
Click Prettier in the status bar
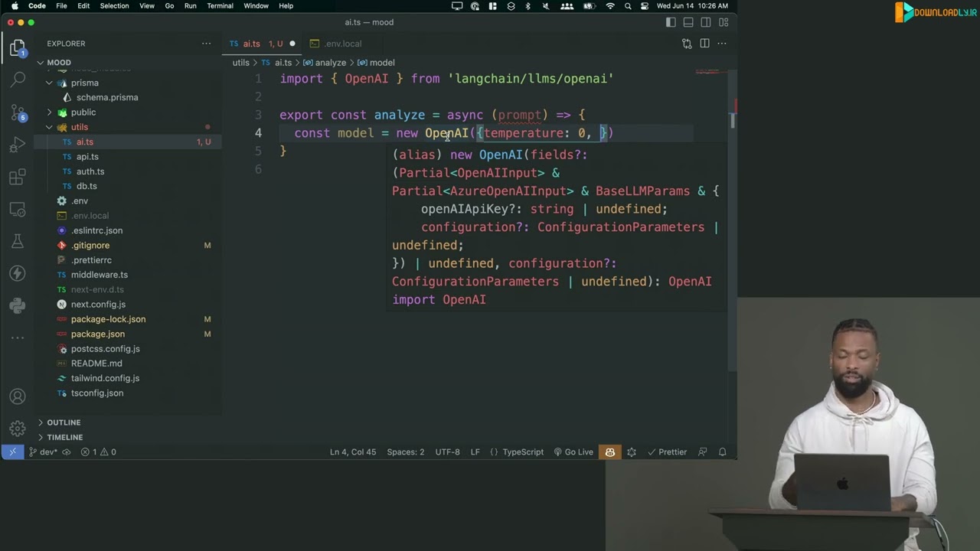[x=667, y=452]
